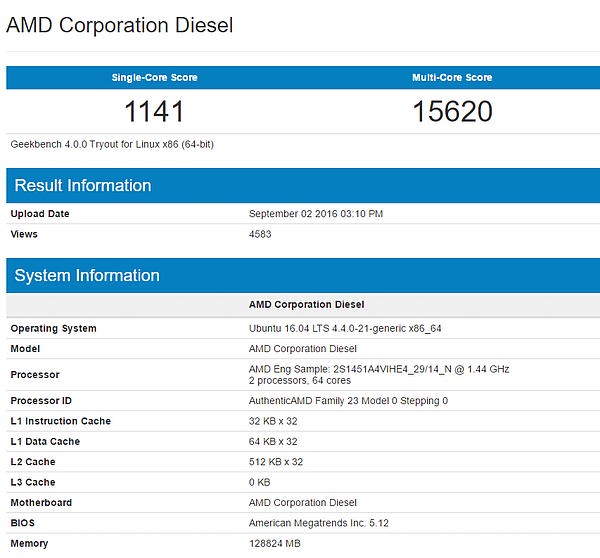Click the views count 4583
The image size is (600, 558).
tap(260, 234)
